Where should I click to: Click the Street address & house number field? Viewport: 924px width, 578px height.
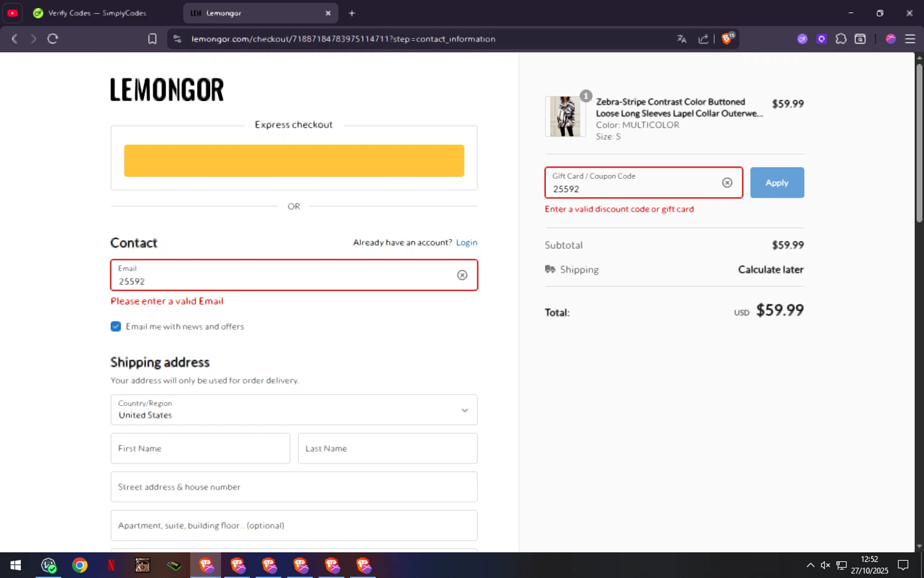click(294, 487)
